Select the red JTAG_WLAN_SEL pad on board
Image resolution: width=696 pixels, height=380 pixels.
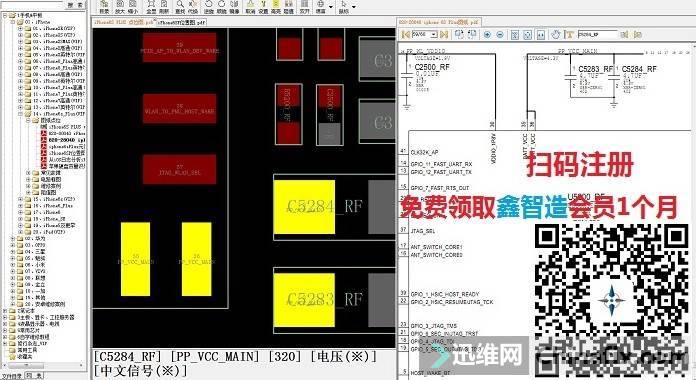(179, 169)
